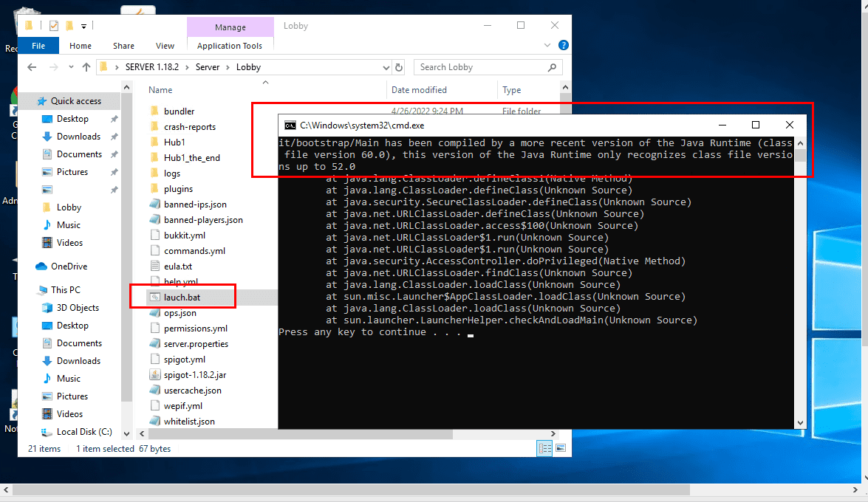This screenshot has height=502, width=868.
Task: Expand path chevron after Server
Action: (228, 67)
